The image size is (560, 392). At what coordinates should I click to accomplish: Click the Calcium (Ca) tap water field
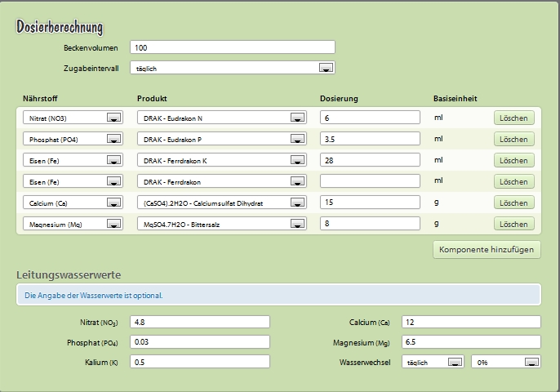[471, 322]
